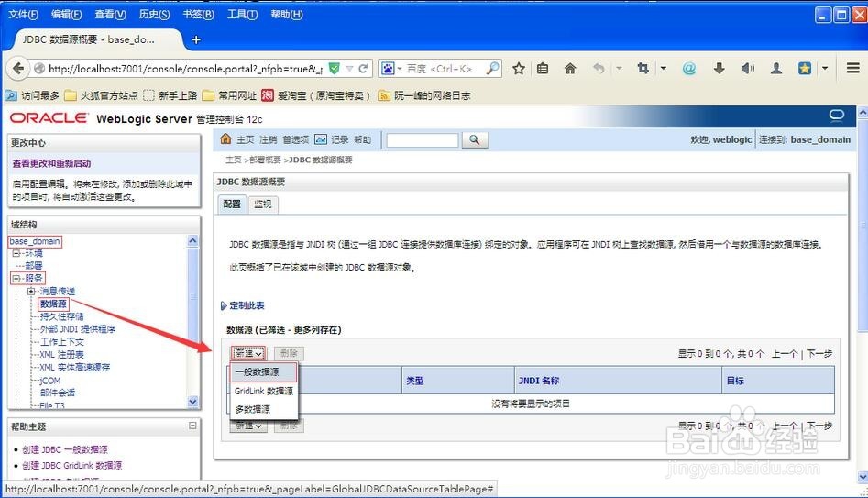Image resolution: width=868 pixels, height=498 pixels.
Task: Click the 爱淘宝 bookmark icon
Action: 268,95
